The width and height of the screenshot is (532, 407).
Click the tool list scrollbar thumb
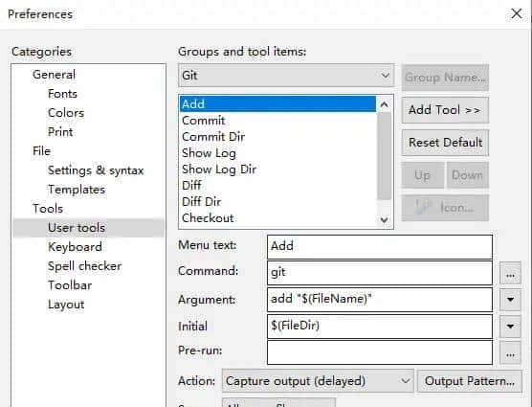(x=384, y=156)
